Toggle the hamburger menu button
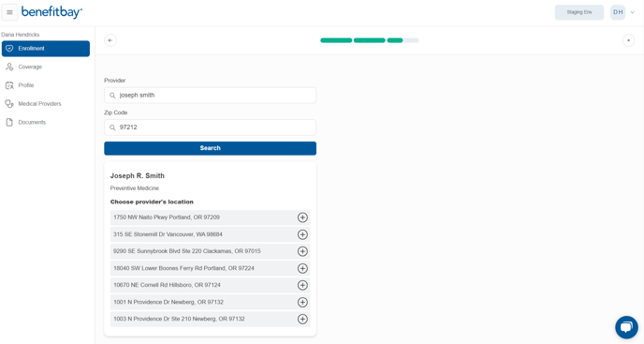Viewport: 644px width, 344px height. click(x=10, y=12)
